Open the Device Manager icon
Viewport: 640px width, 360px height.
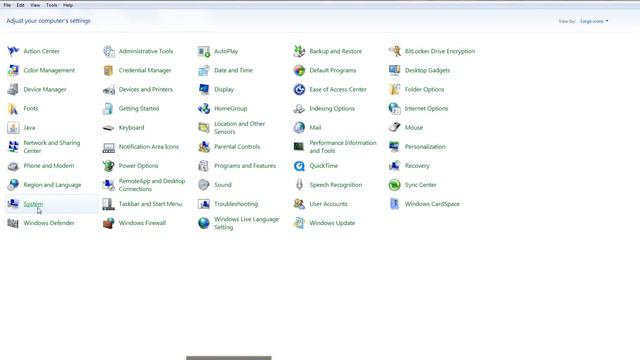13,89
